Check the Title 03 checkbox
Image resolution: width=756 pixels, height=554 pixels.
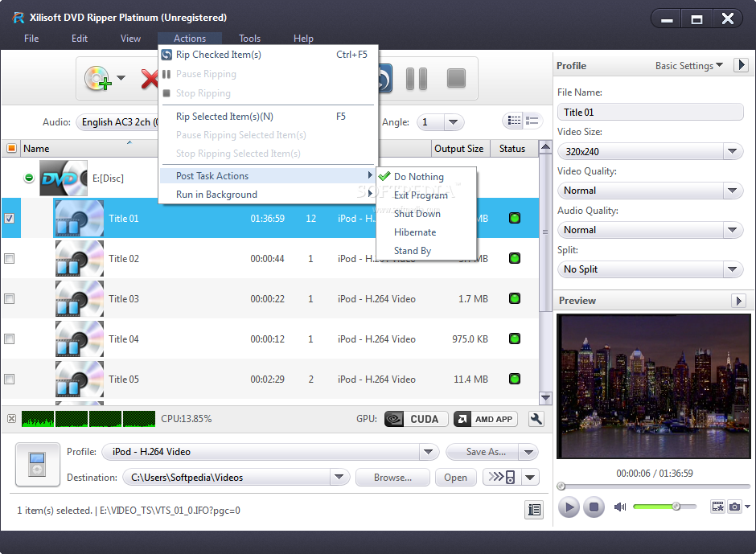point(9,299)
